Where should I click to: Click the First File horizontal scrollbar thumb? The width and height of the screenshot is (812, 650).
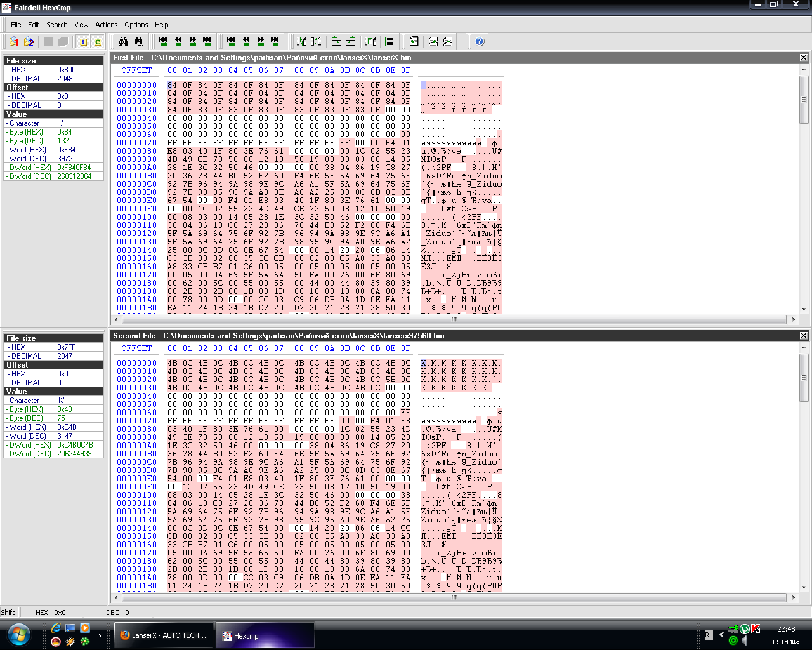coord(454,319)
